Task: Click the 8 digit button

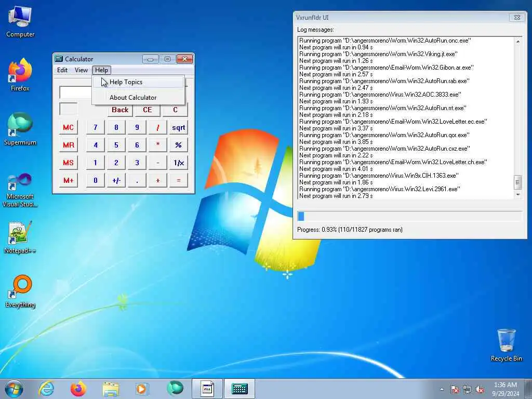Action: pos(116,128)
